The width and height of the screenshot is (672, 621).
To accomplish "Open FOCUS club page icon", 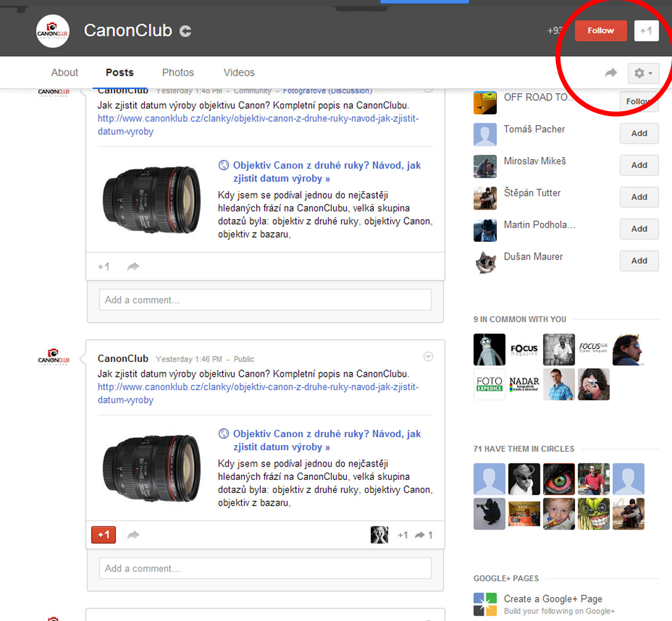I will point(593,349).
